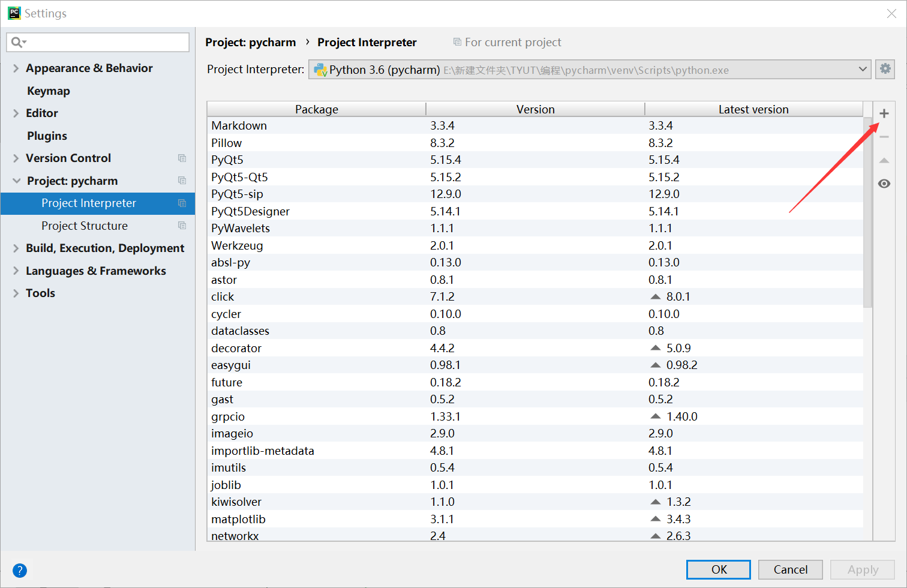
Task: Select the imutils package row
Action: click(x=535, y=467)
